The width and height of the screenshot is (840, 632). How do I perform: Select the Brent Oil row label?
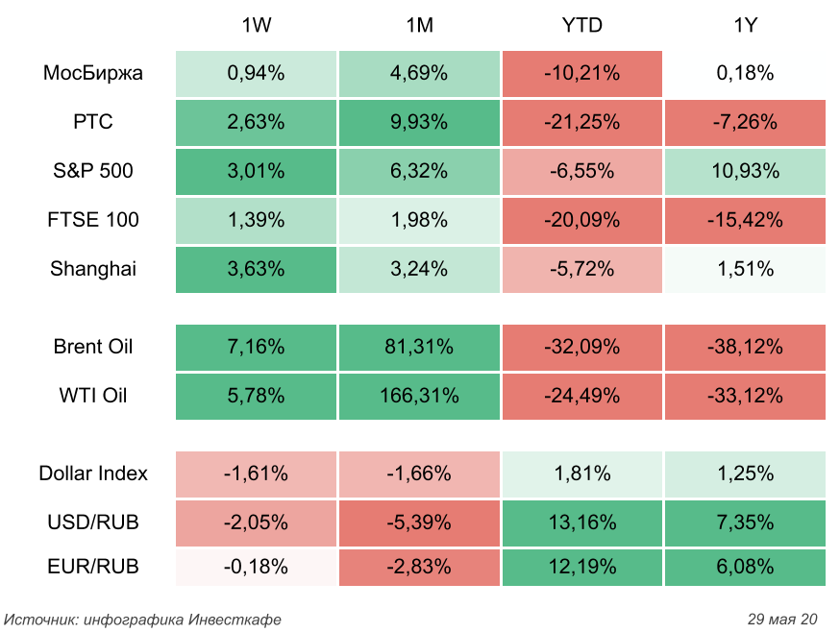point(93,347)
